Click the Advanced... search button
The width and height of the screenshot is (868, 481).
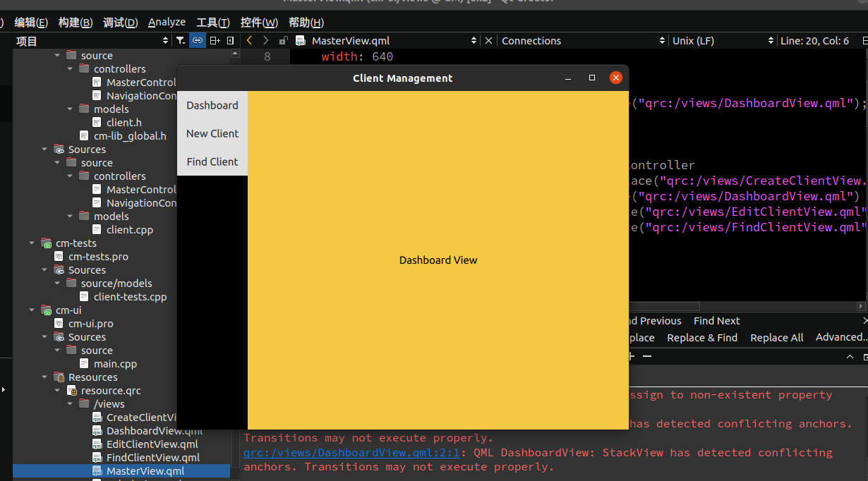(x=841, y=337)
